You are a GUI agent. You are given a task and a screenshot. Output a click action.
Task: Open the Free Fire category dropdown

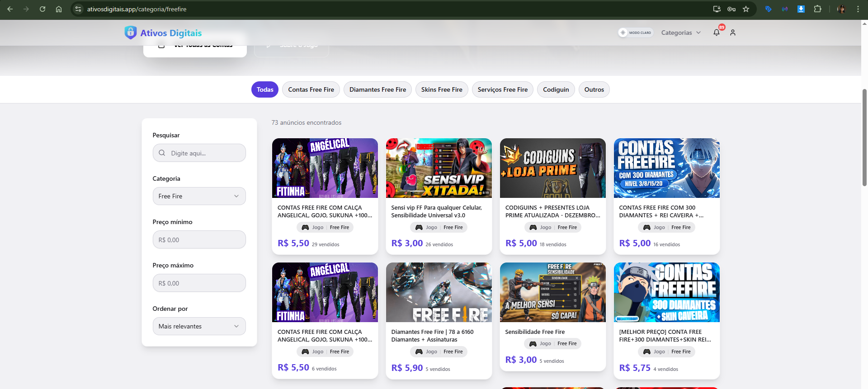tap(199, 196)
